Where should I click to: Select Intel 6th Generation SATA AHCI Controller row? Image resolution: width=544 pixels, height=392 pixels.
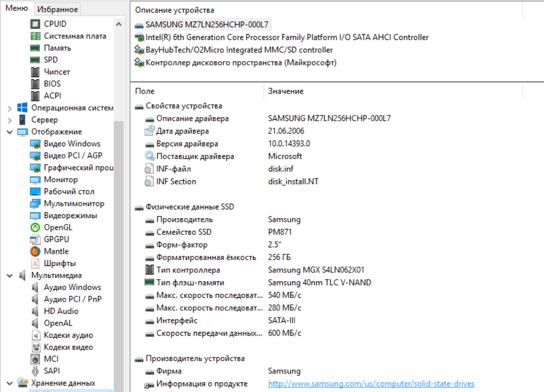click(286, 37)
